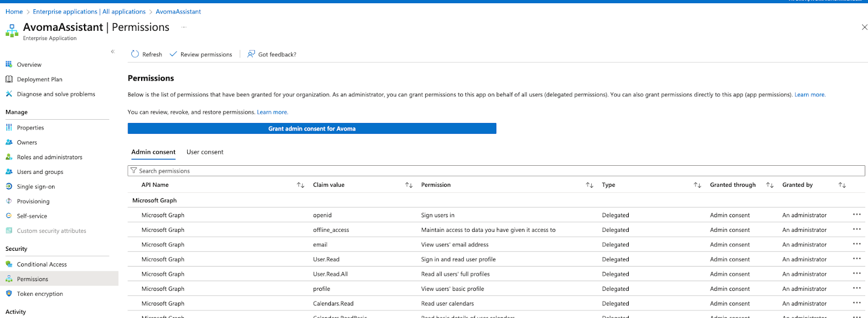The height and width of the screenshot is (318, 868).
Task: Click Grant admin consent for Avoma button
Action: click(x=312, y=128)
